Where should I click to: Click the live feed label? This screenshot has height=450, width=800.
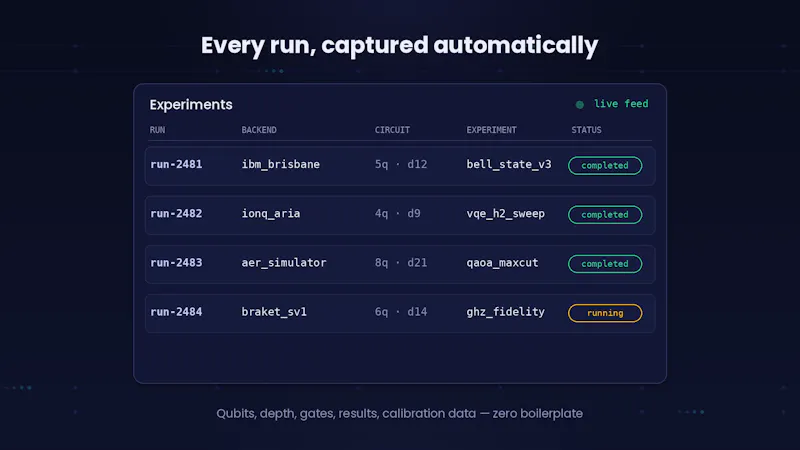click(x=621, y=104)
